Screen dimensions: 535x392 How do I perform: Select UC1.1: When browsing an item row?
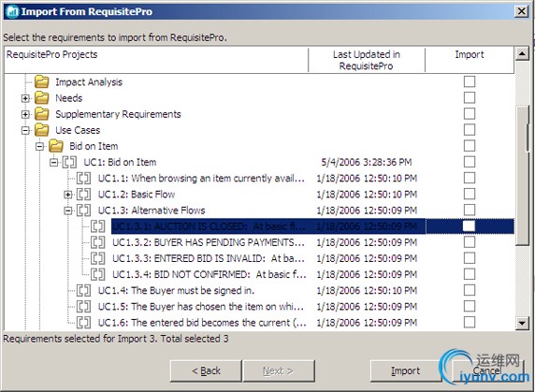pyautogui.click(x=201, y=179)
